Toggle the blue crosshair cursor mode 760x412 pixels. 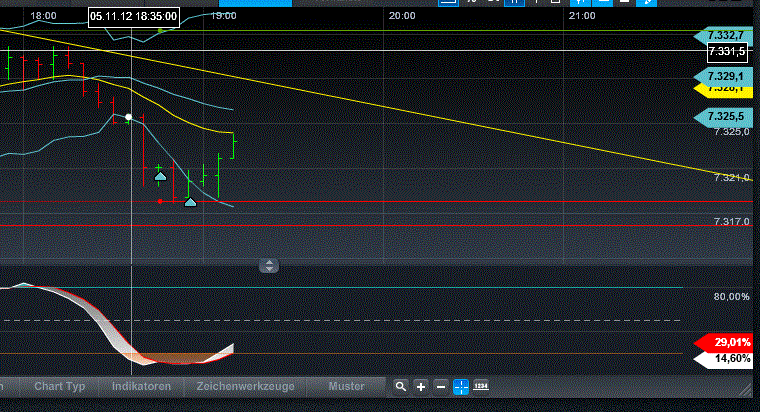[460, 387]
